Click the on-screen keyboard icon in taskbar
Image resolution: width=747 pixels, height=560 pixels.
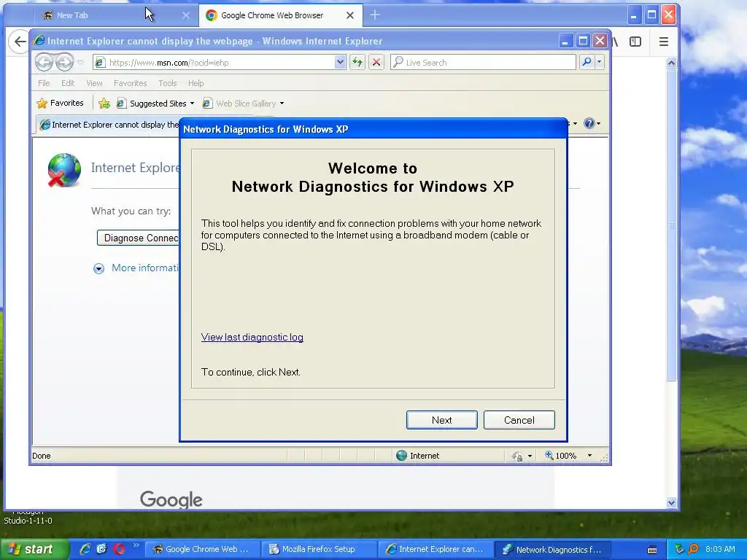(652, 550)
